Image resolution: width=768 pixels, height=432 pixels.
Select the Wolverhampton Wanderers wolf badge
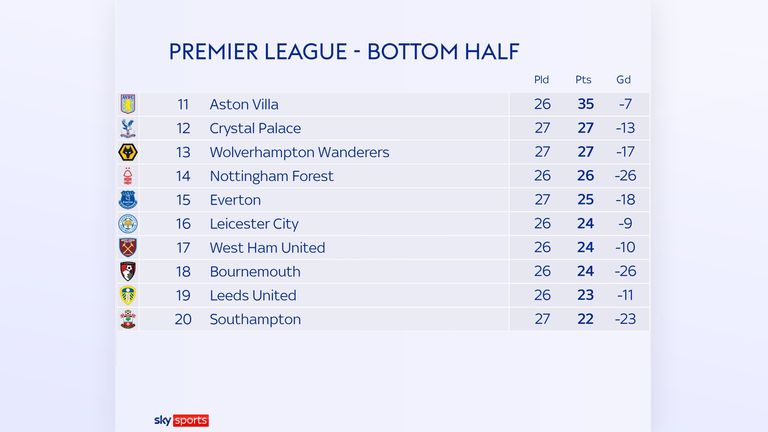point(128,152)
